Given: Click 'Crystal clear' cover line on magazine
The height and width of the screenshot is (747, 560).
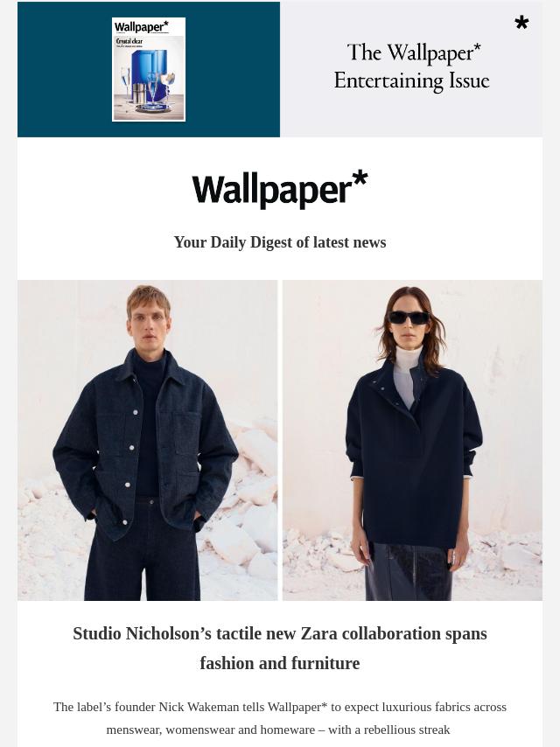Looking at the screenshot, I should click(129, 41).
